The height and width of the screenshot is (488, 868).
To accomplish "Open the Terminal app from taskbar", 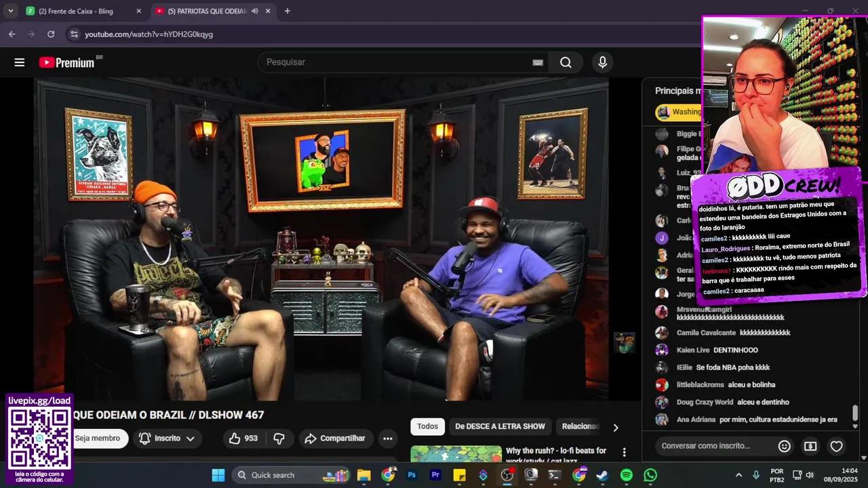I will 555,475.
